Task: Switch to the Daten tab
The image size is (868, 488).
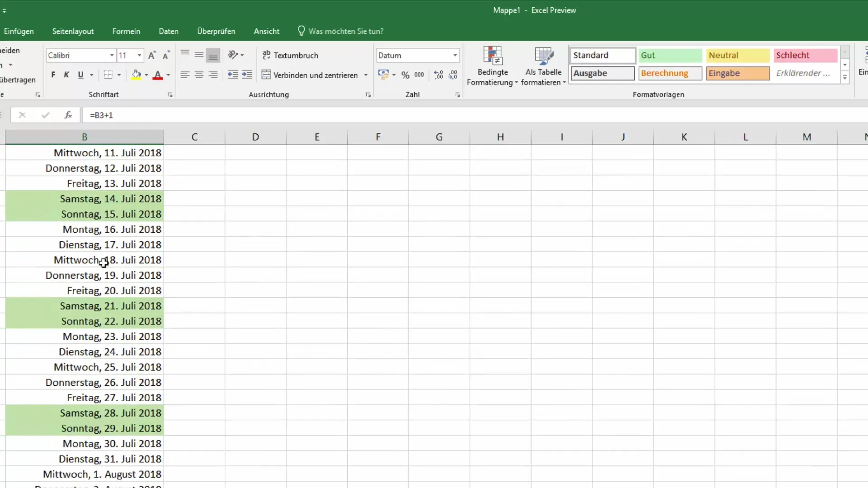Action: click(169, 31)
